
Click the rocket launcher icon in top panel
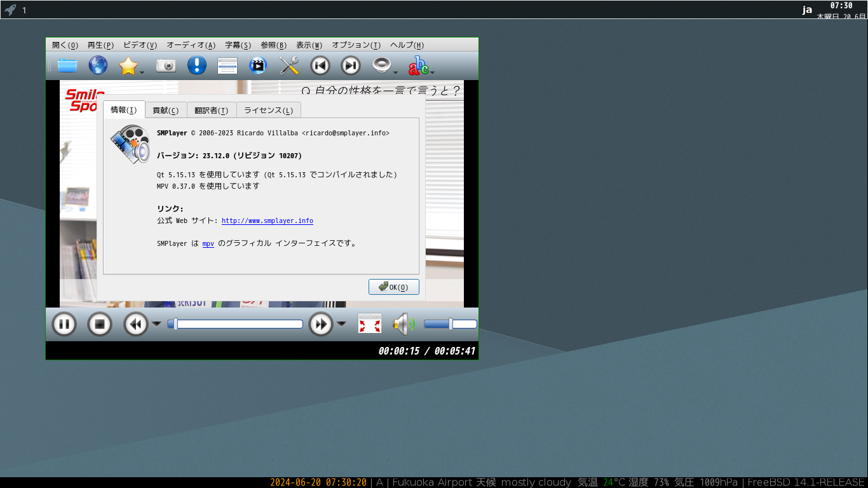point(10,10)
